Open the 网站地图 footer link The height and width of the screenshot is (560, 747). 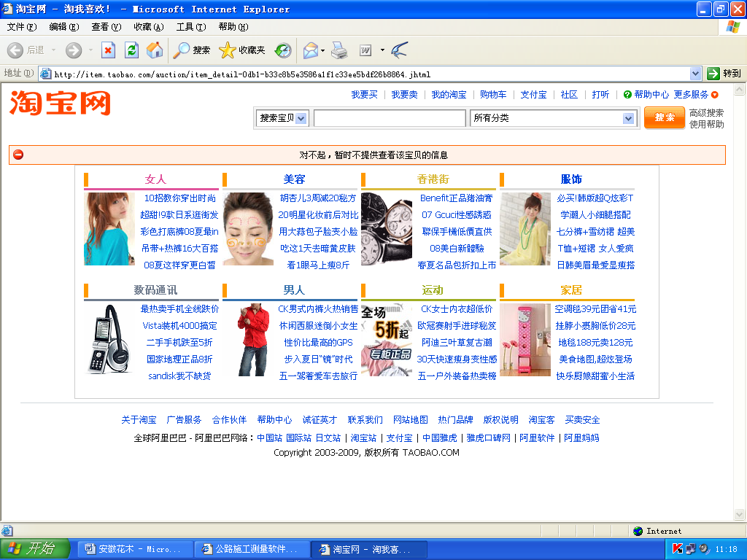coord(410,420)
